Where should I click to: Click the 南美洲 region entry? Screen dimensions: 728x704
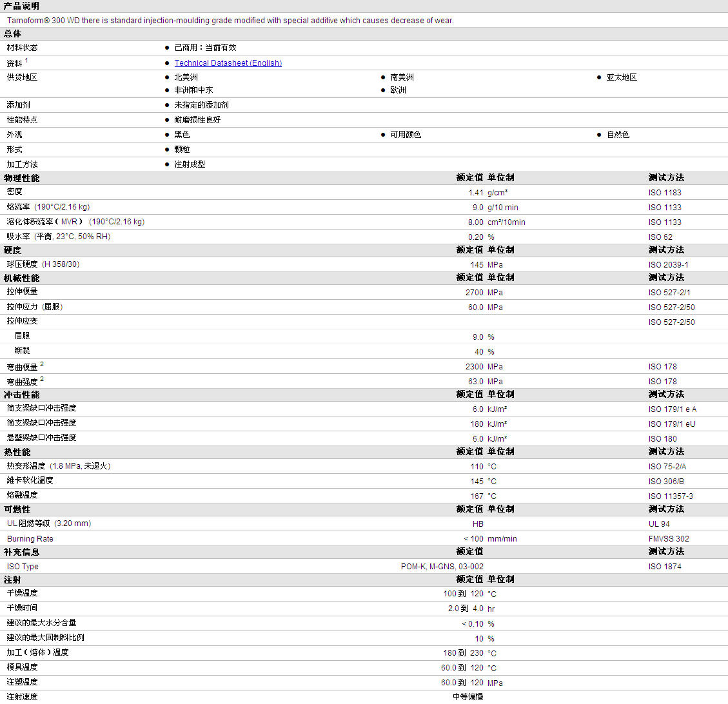click(402, 77)
